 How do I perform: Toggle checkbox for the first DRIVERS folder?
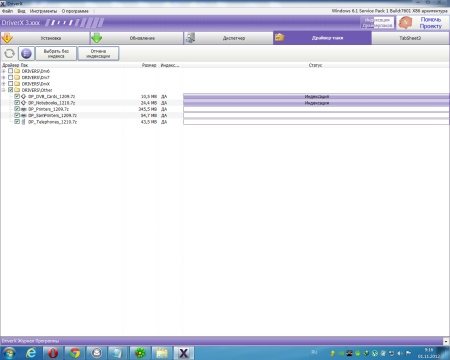click(x=11, y=71)
